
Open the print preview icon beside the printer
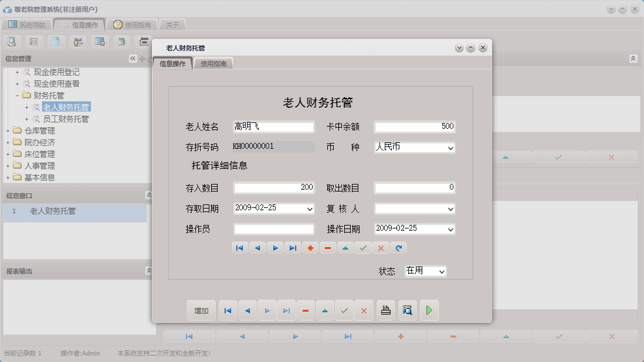(406, 310)
